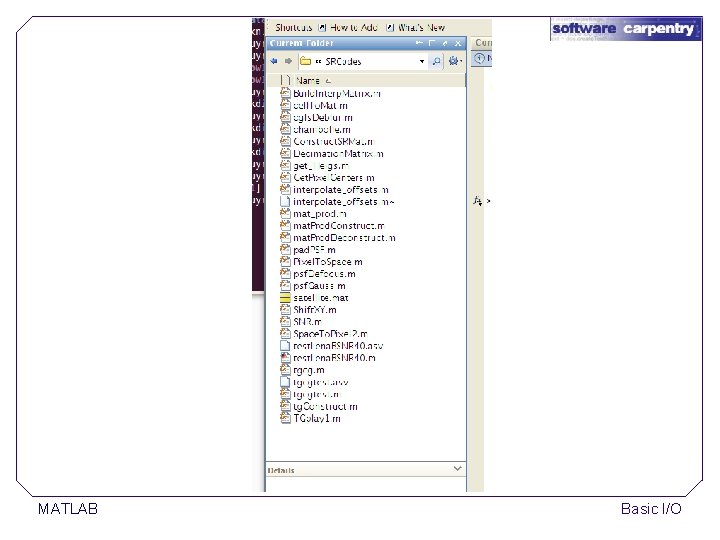Viewport: 720px width, 540px height.
Task: Select file restLenaBSNR40.asv
Action: 338,346
